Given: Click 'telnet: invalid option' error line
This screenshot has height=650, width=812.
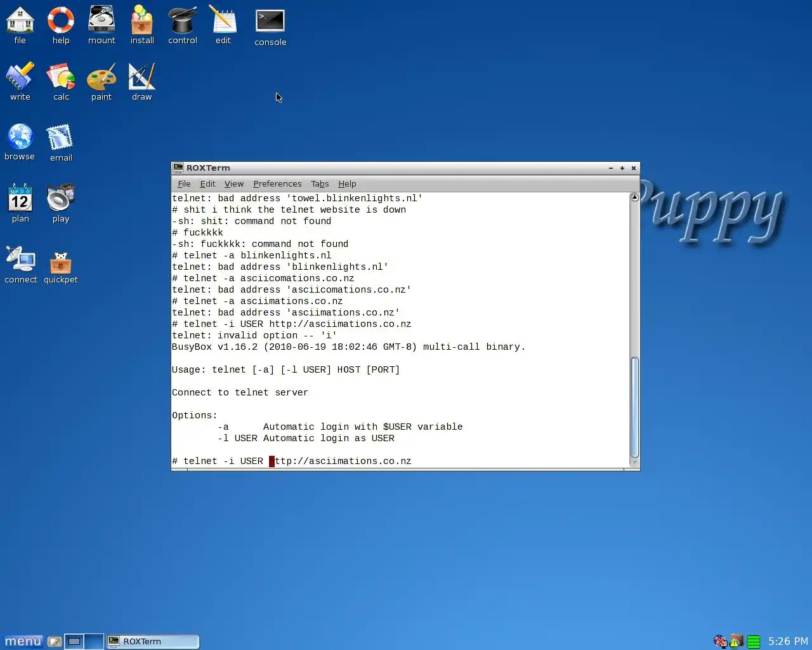Looking at the screenshot, I should click(x=254, y=336).
